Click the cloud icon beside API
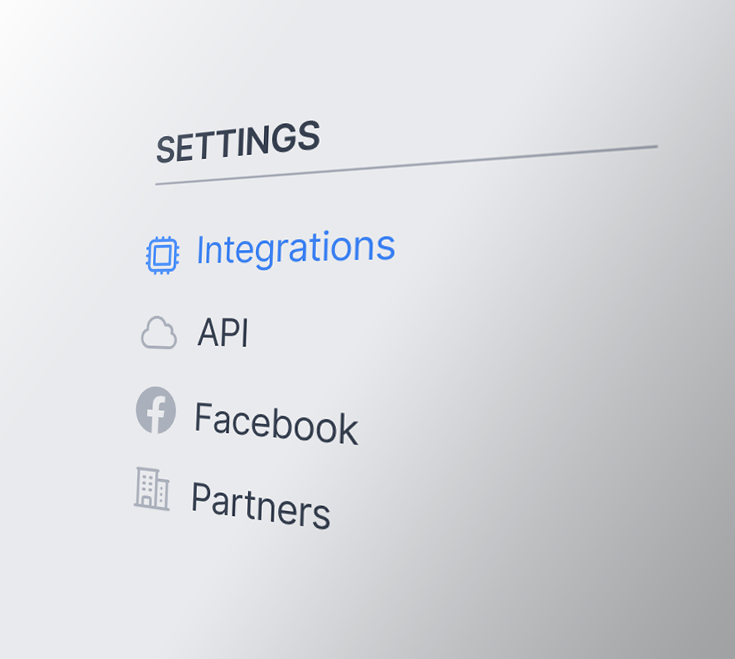735x659 pixels. 159,333
